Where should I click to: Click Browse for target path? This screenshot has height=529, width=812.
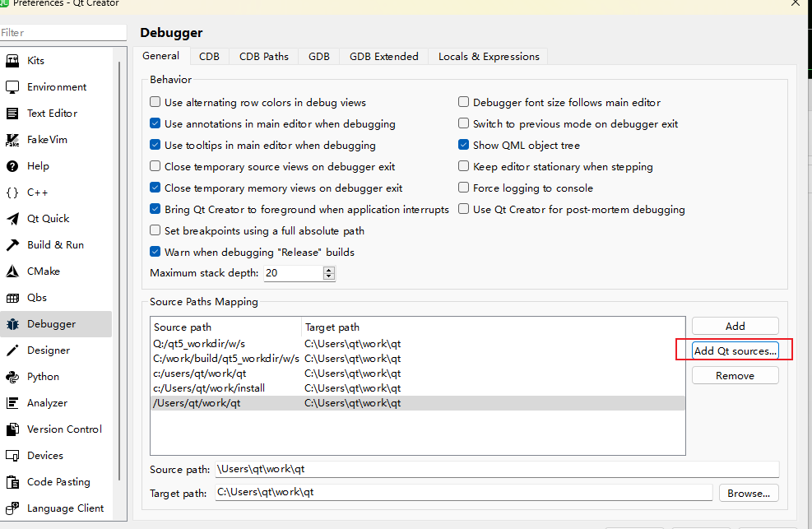pos(749,494)
